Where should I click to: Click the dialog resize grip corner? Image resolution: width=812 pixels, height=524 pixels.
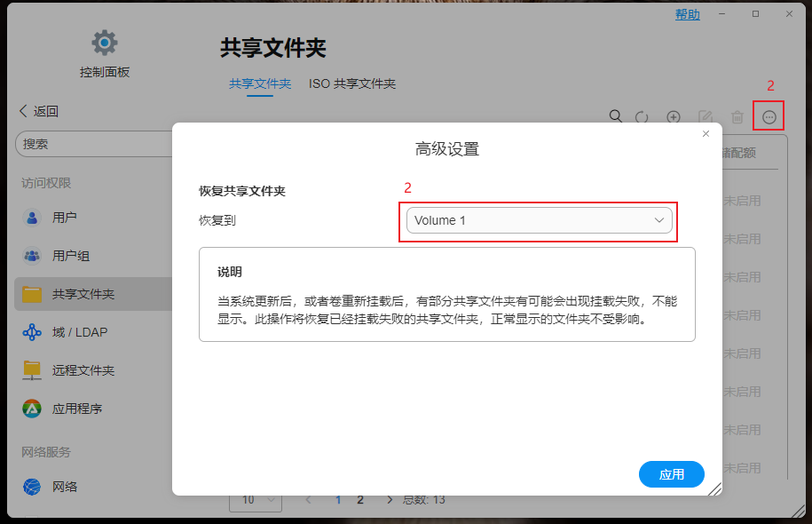[714, 488]
